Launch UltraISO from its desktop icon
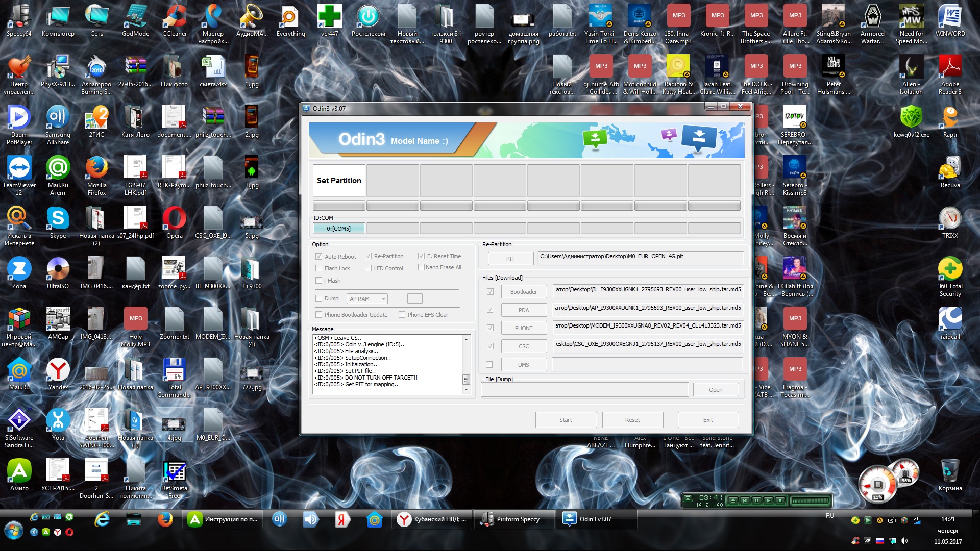Screen dimensions: 980x551 click(58, 269)
